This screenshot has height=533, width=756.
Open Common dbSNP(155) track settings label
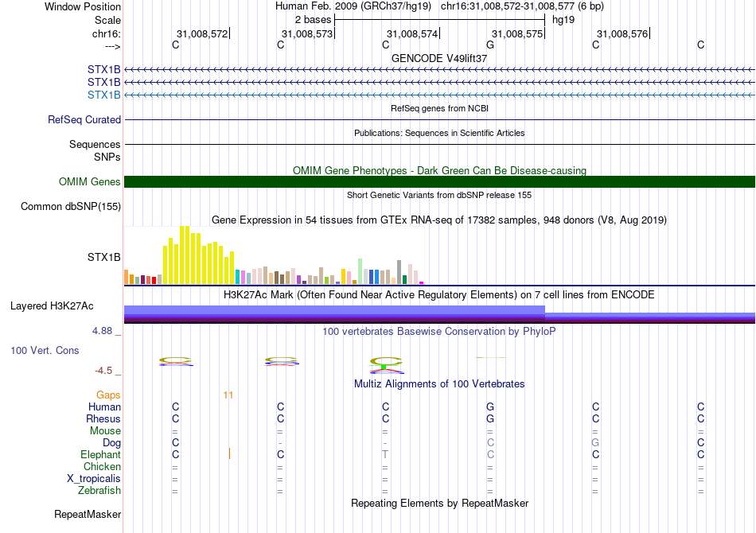click(x=70, y=206)
